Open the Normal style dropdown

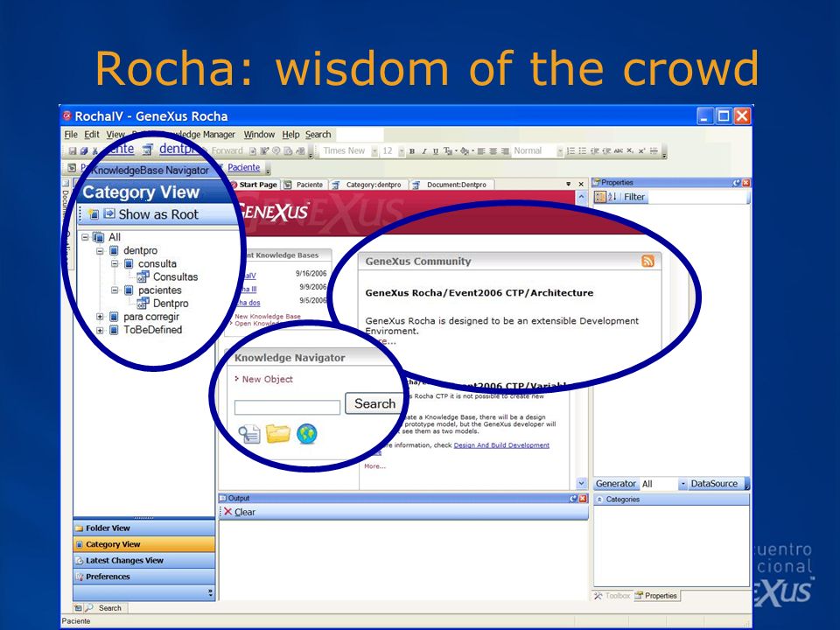(x=560, y=151)
